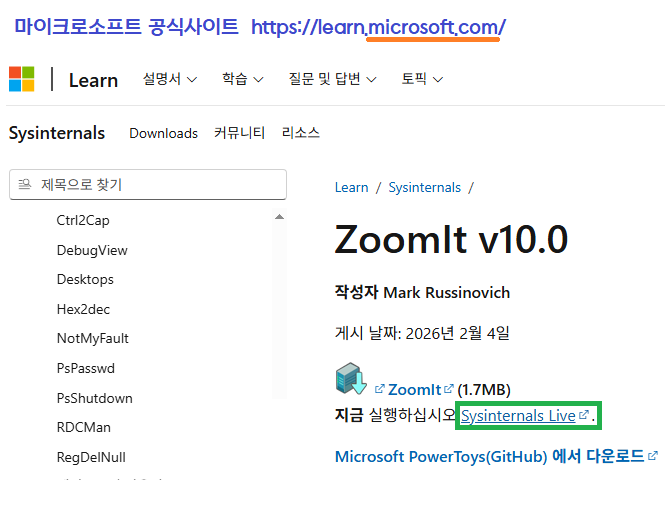The image size is (665, 514).
Task: Download ZoomIt (1.7MB) link
Action: (x=415, y=389)
